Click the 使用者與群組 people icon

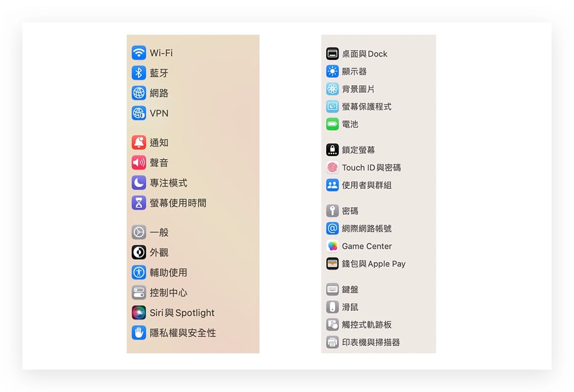[x=332, y=185]
